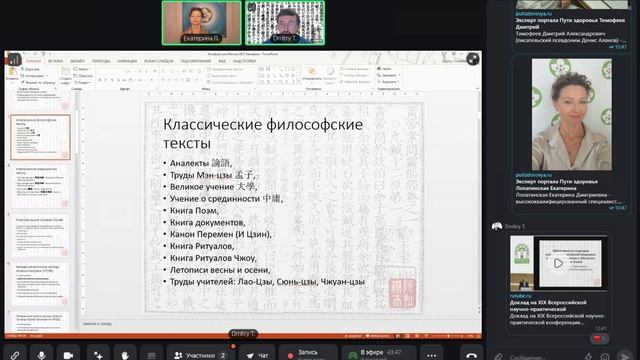The height and width of the screenshot is (360, 640).
Task: Open the woman's photo in the messenger
Action: pos(571,114)
